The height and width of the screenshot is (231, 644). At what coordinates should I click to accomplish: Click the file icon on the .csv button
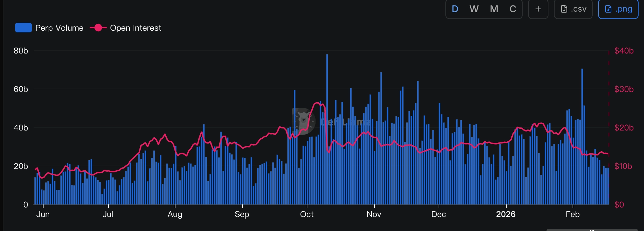point(564,9)
